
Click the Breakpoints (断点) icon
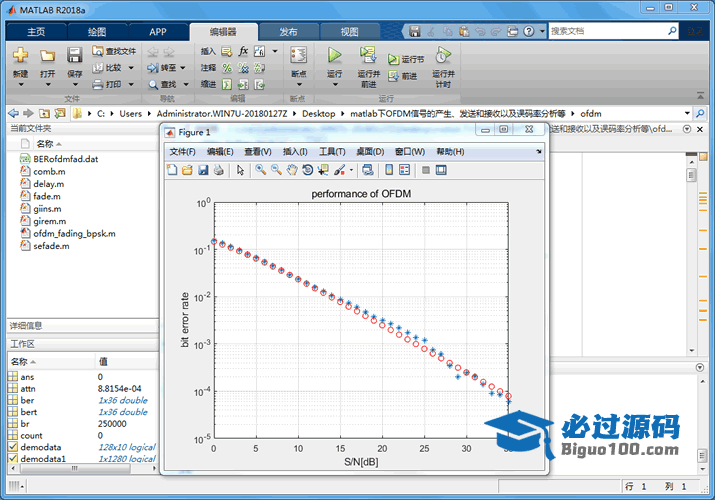[299, 55]
